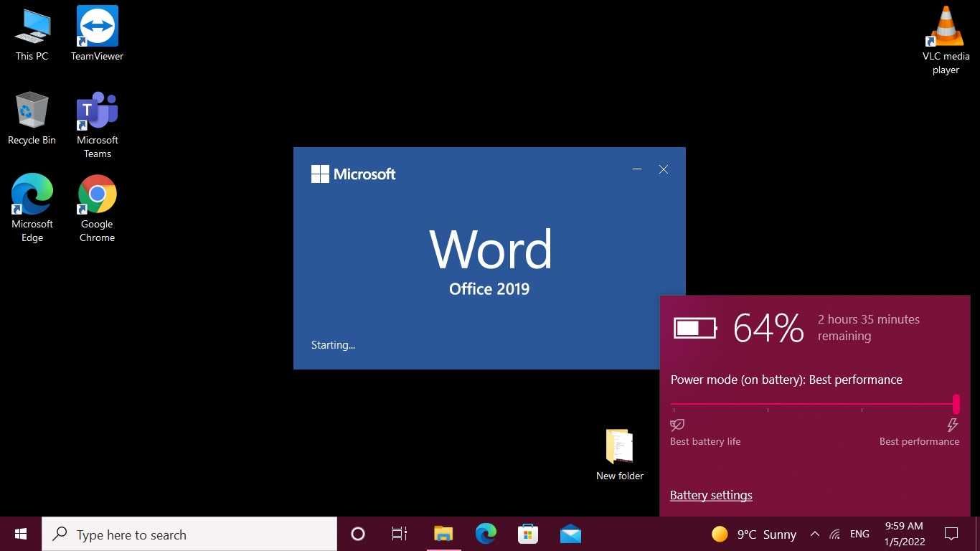
Task: Open Cortana from the taskbar
Action: 357,534
